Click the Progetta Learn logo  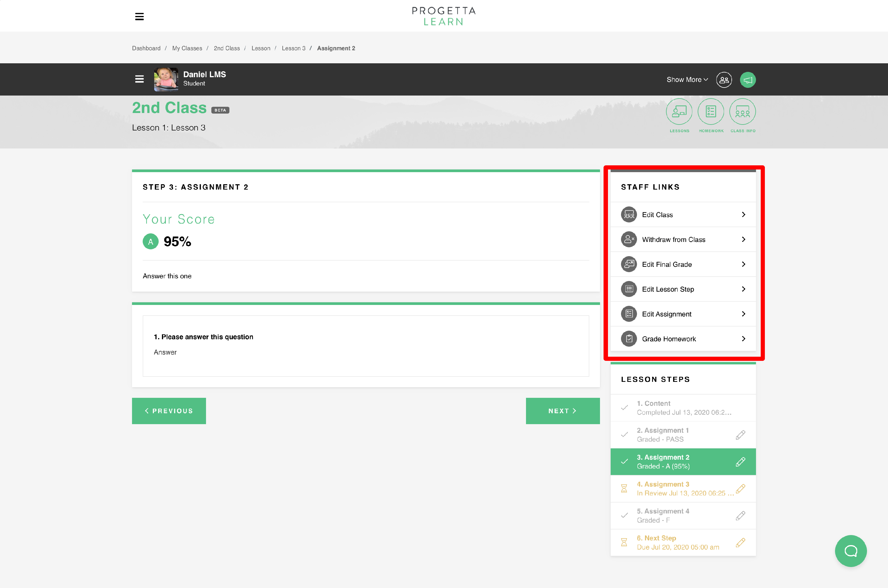[x=444, y=16]
